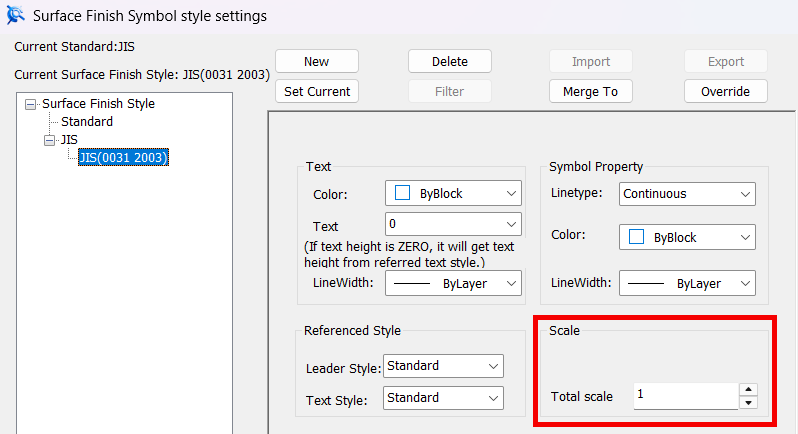This screenshot has width=798, height=434.
Task: Click the application icon in title bar
Action: 15,15
